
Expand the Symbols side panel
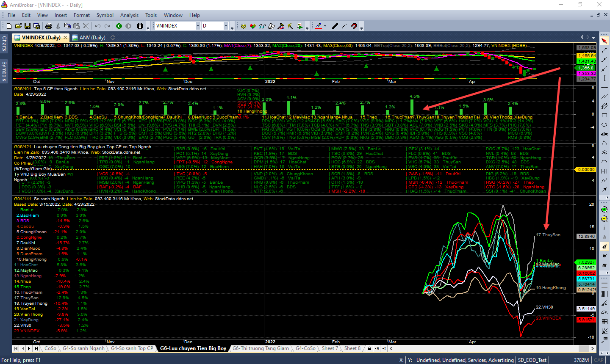(4, 71)
